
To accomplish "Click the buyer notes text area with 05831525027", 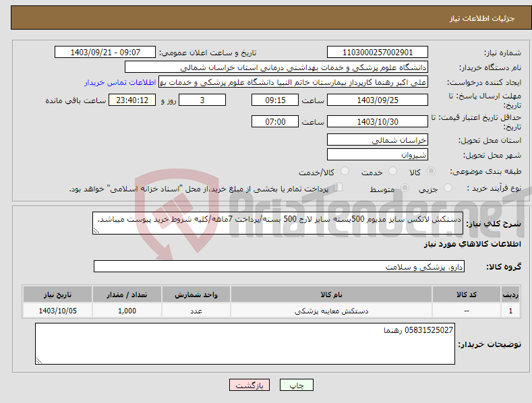I will click(x=245, y=344).
